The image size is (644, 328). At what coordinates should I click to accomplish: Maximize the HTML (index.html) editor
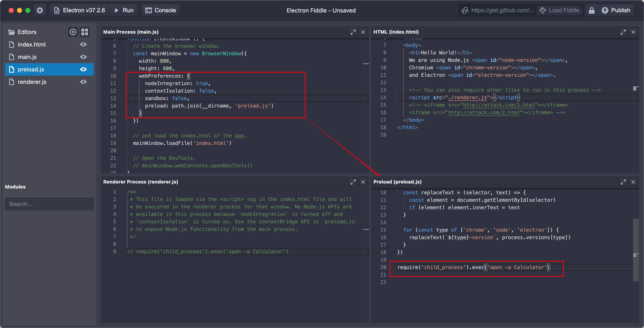pyautogui.click(x=623, y=32)
